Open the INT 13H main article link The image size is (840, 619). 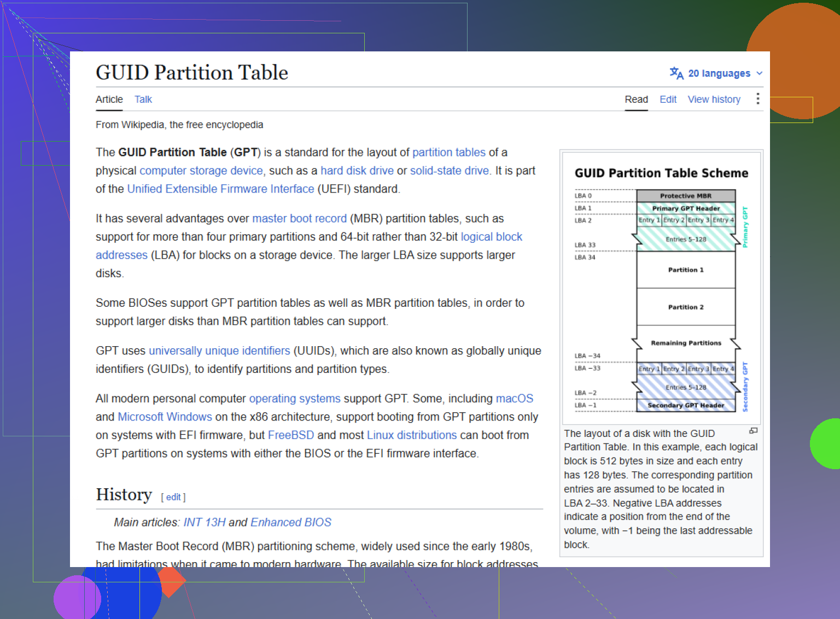205,522
